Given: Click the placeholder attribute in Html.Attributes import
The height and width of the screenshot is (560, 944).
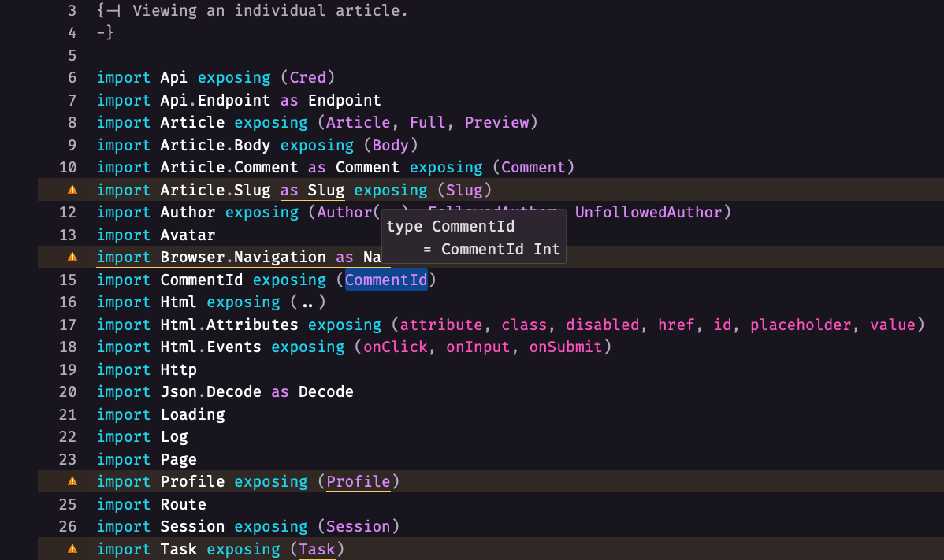Looking at the screenshot, I should click(801, 325).
